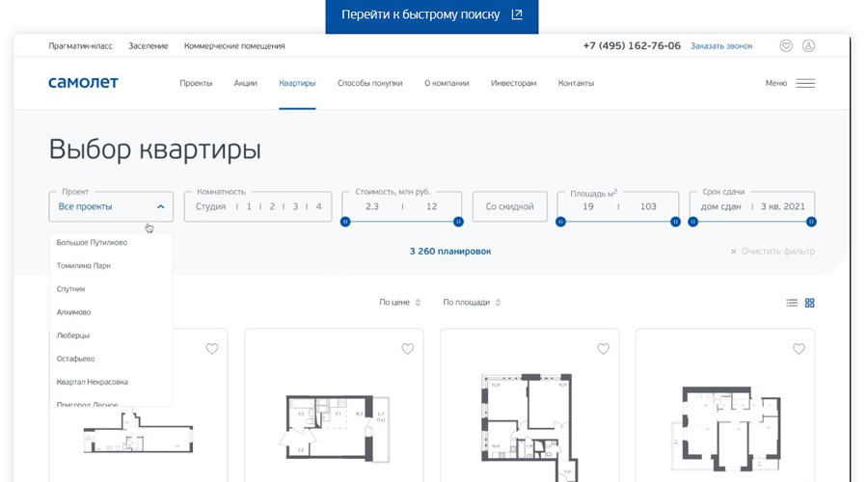Viewport: 868px width, 482px height.
Task: Open favorites heart icon in top bar
Action: pyautogui.click(x=786, y=46)
